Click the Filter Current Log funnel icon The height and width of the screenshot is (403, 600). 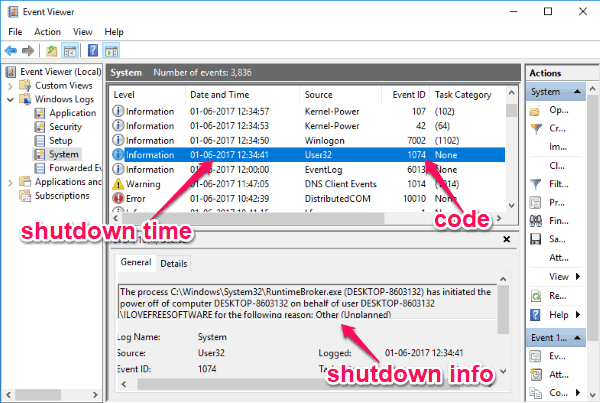point(536,184)
